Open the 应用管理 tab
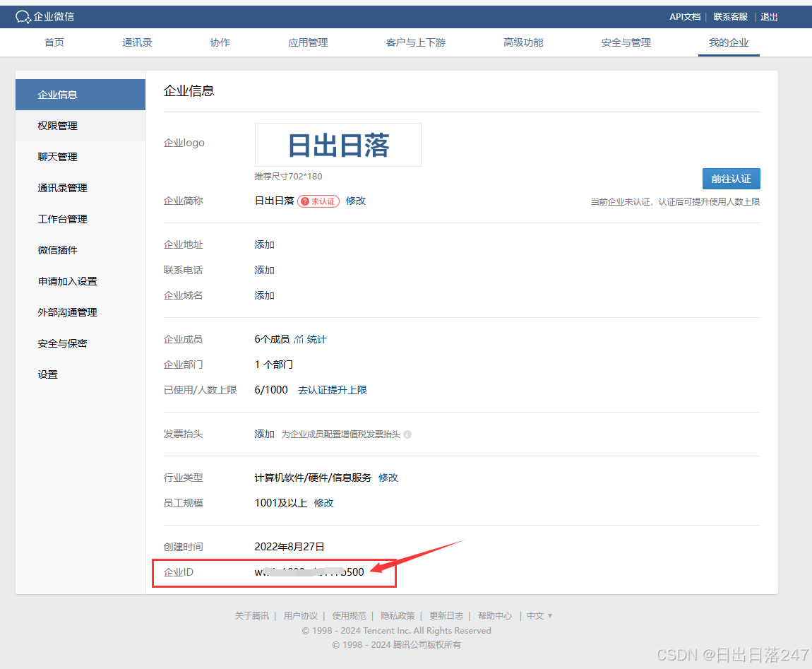This screenshot has height=669, width=812. click(x=308, y=42)
